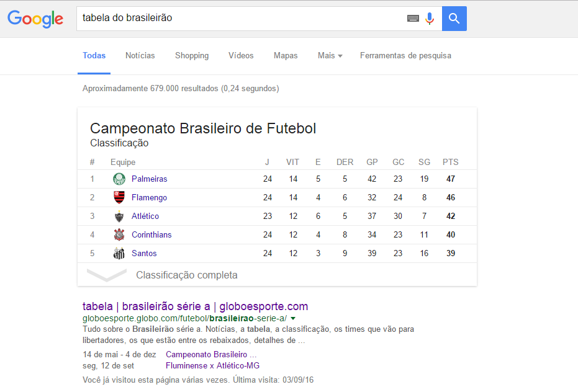The image size is (578, 392).
Task: Open Ferramentas de pesquisa
Action: point(405,56)
